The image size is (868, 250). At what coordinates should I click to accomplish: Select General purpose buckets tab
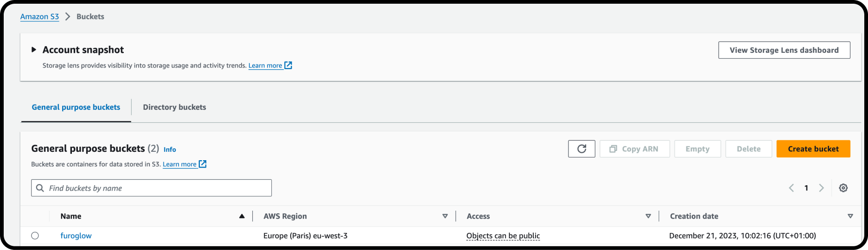coord(76,107)
